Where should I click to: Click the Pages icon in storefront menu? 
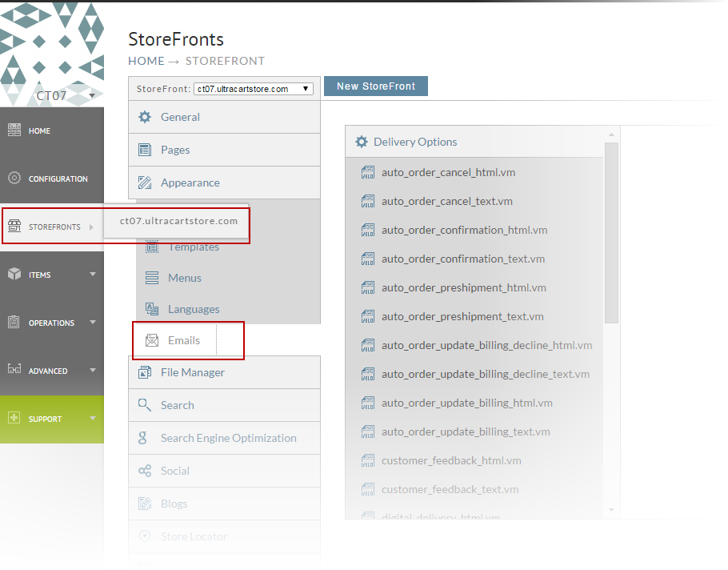pyautogui.click(x=145, y=150)
